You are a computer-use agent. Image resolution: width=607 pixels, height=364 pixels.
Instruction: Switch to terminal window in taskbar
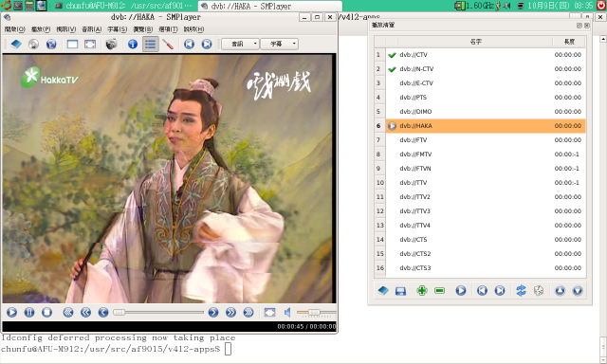tap(124, 6)
